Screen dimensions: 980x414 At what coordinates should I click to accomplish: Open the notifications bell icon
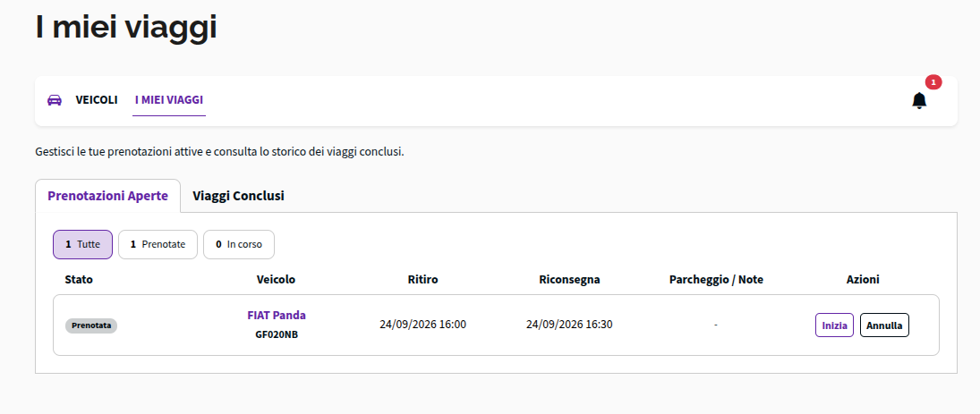[919, 100]
